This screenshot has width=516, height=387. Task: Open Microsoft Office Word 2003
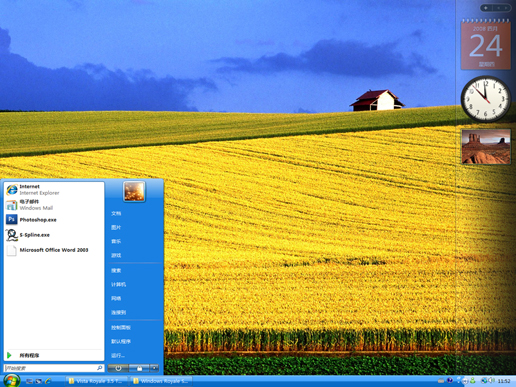tap(54, 250)
